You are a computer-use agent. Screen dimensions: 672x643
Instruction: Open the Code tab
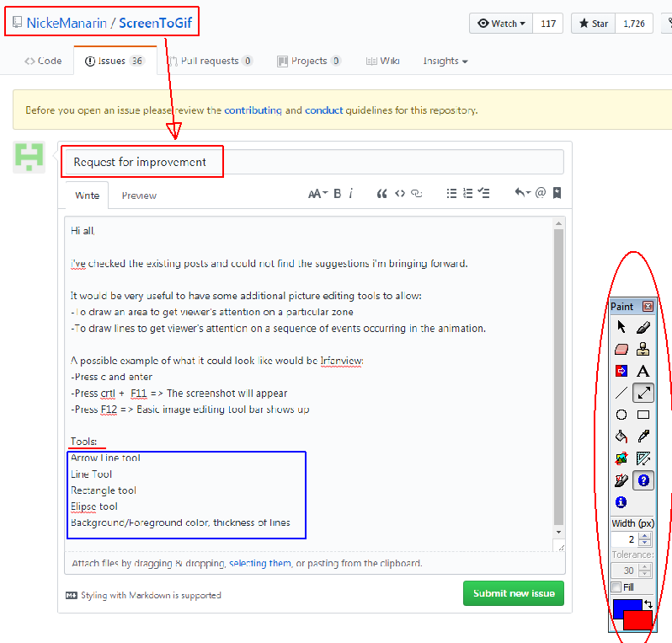(43, 61)
